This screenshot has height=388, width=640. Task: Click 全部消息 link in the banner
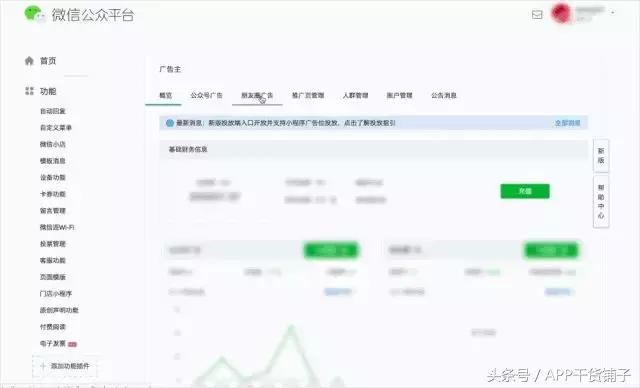coord(567,123)
